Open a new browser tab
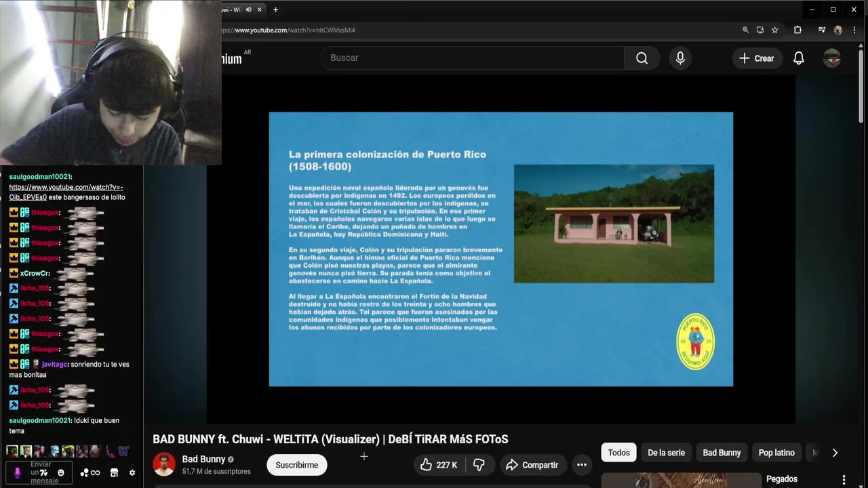This screenshot has width=868, height=488. coord(275,9)
